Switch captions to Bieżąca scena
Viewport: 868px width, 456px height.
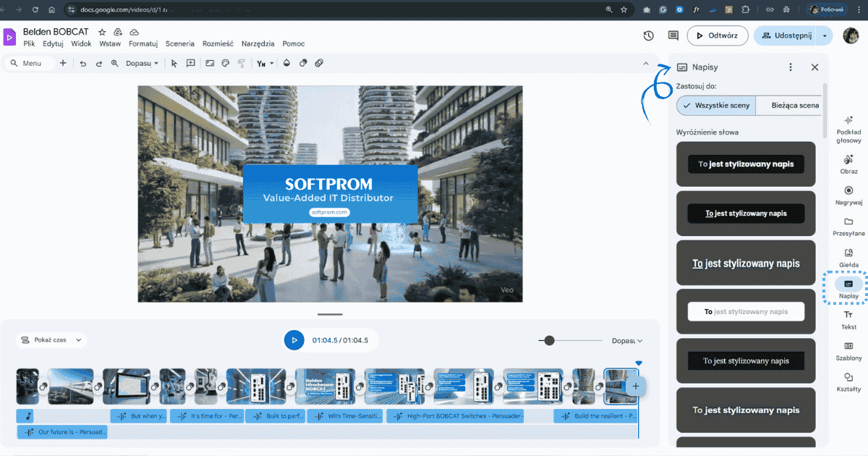point(793,106)
